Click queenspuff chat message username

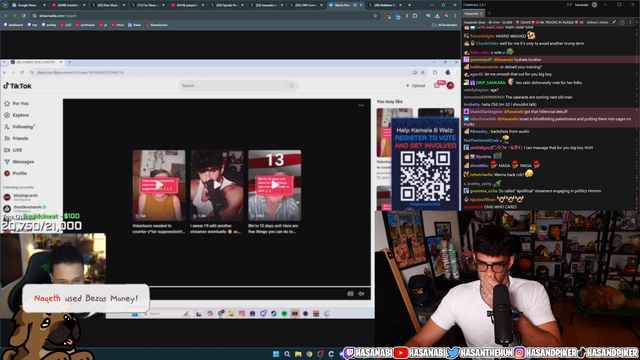(x=480, y=60)
